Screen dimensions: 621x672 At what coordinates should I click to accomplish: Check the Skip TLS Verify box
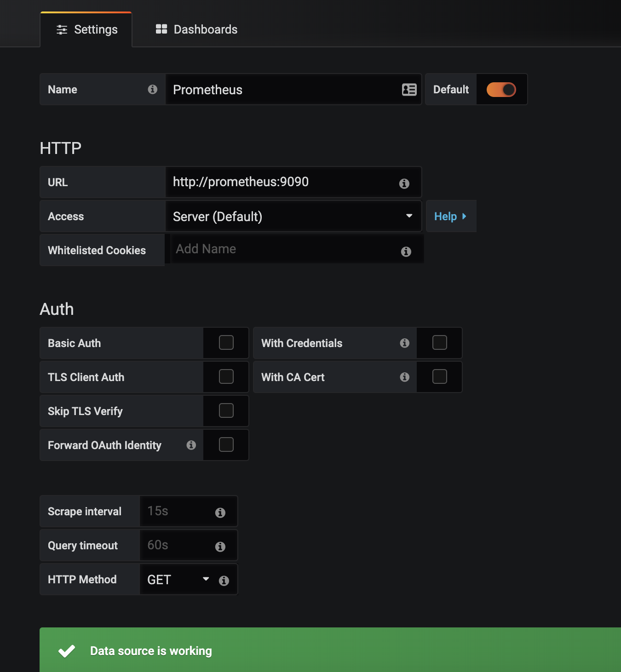(226, 410)
